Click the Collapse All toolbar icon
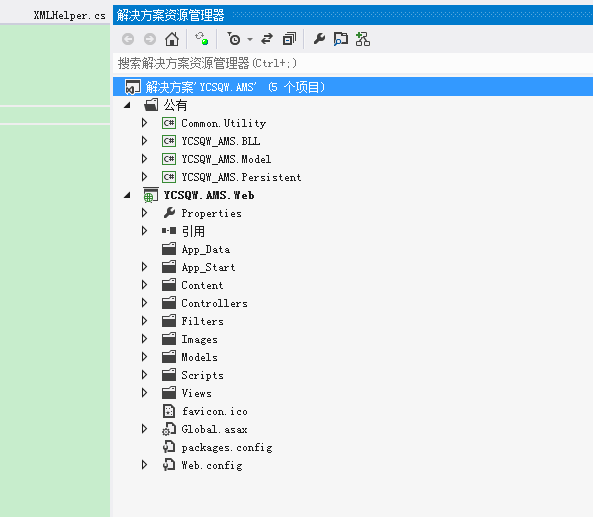The height and width of the screenshot is (517, 593). pyautogui.click(x=289, y=39)
